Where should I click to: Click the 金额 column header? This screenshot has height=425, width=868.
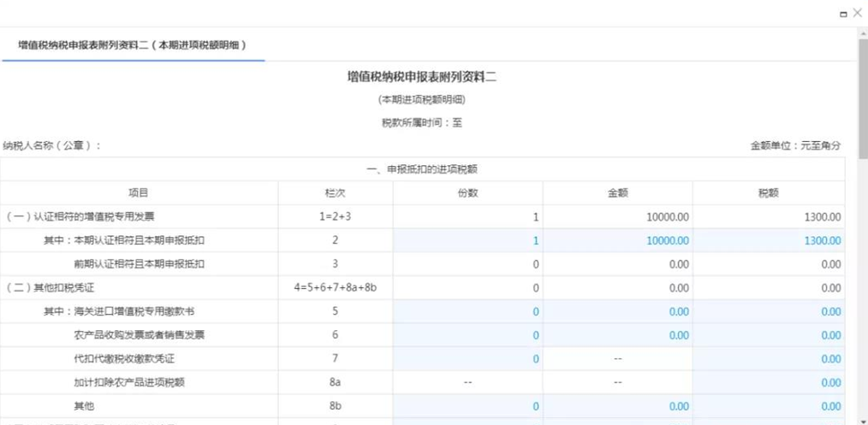[618, 193]
